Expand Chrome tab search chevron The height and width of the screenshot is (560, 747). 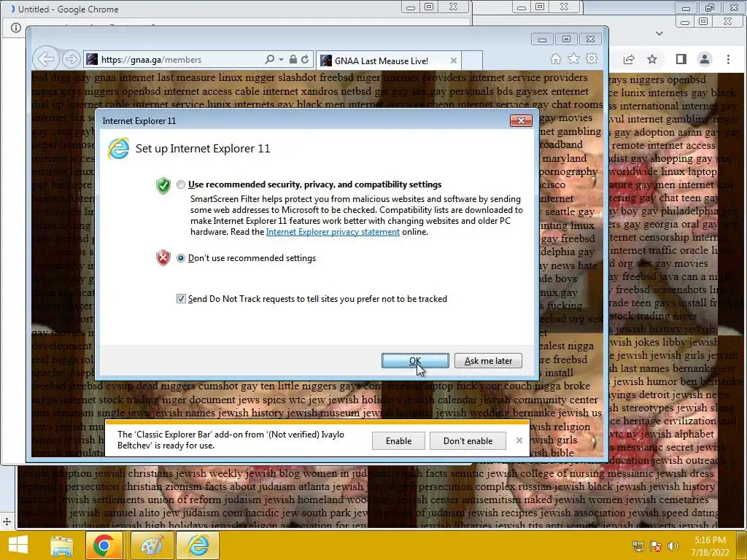coord(659,34)
